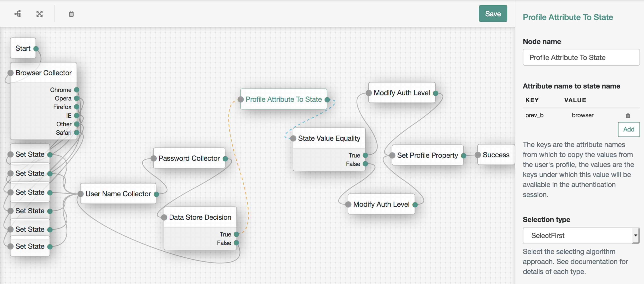This screenshot has height=284, width=644.
Task: Click the fullscreen expand arrows icon
Action: point(40,14)
